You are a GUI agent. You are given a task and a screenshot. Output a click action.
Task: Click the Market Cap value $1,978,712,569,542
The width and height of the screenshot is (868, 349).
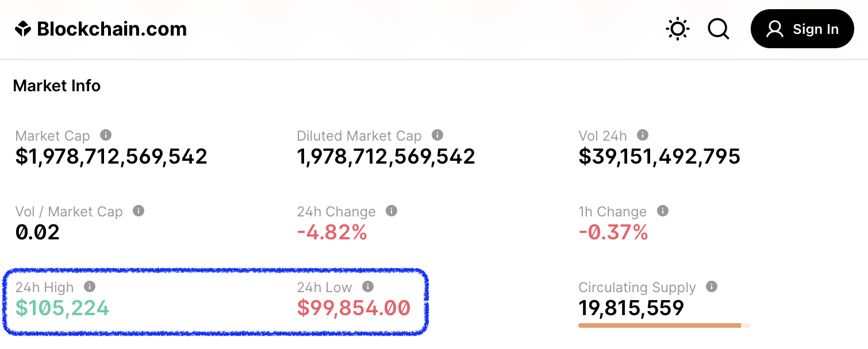111,157
